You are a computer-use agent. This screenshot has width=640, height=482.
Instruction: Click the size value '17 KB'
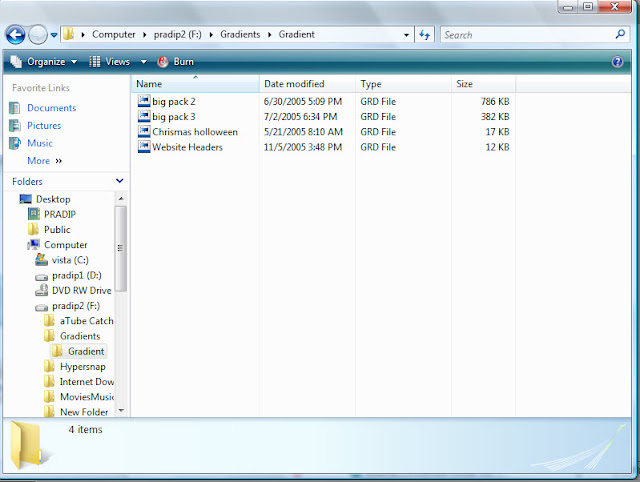(497, 132)
